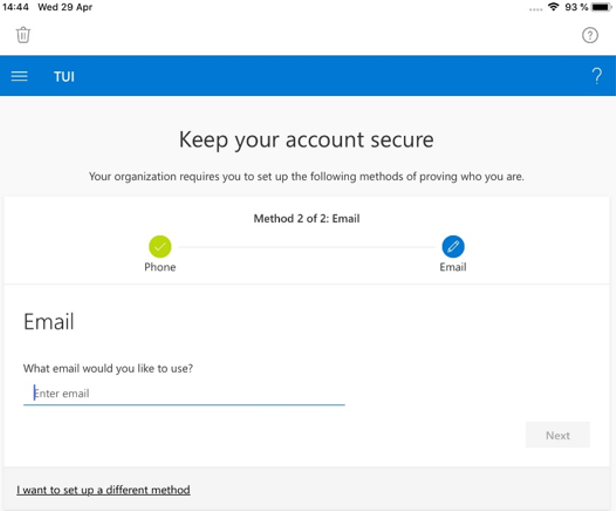Click the Phone step label

coord(160,267)
